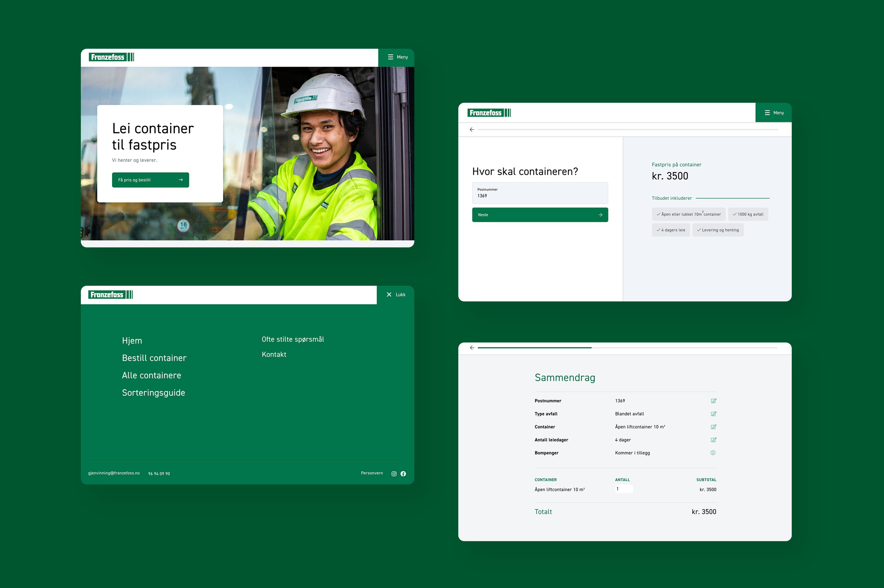
Task: Click the 'Åpen eller lukket 10m³ container' chip
Action: (689, 214)
